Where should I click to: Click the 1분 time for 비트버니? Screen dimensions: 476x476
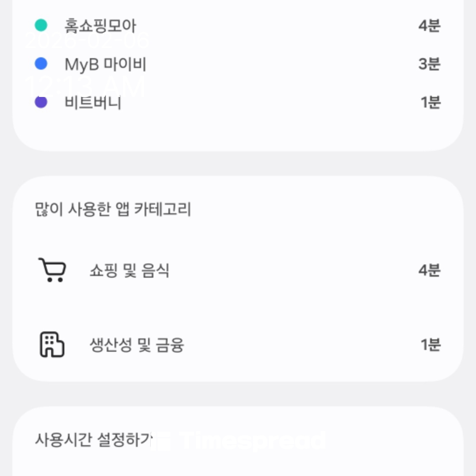tap(431, 102)
